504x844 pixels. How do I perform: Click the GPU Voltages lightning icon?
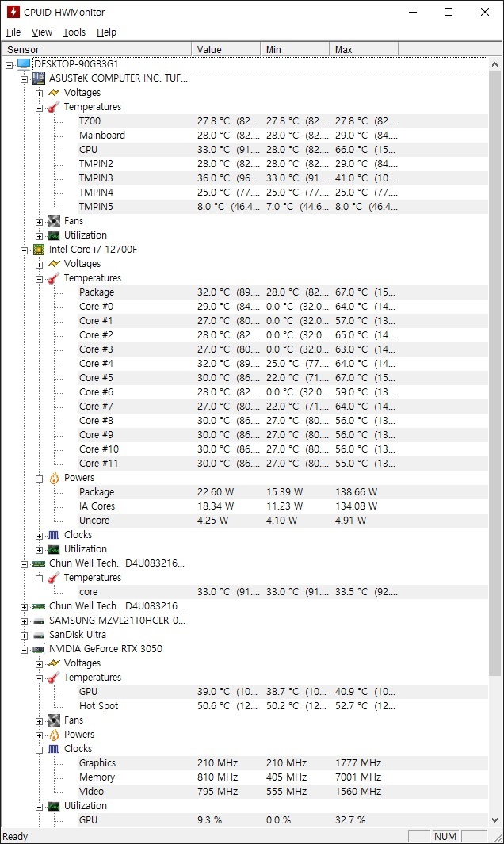coord(54,663)
